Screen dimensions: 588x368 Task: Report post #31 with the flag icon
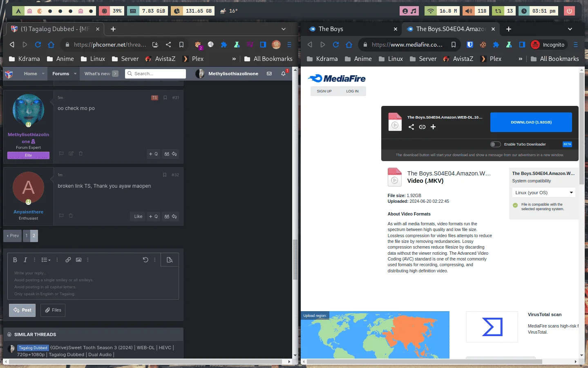tap(61, 154)
